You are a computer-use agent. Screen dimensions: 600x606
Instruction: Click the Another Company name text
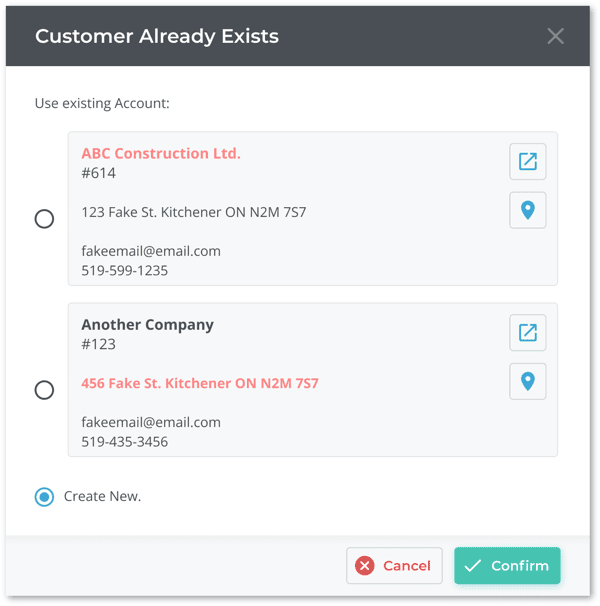pyautogui.click(x=147, y=325)
